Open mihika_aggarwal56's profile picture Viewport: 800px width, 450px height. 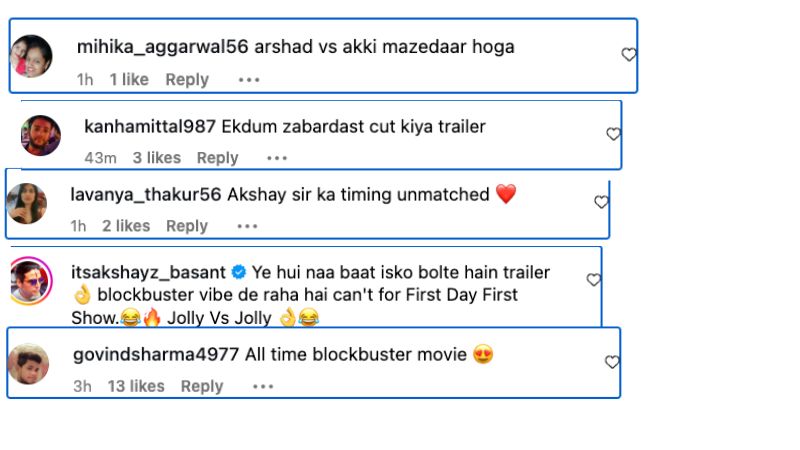tap(31, 56)
